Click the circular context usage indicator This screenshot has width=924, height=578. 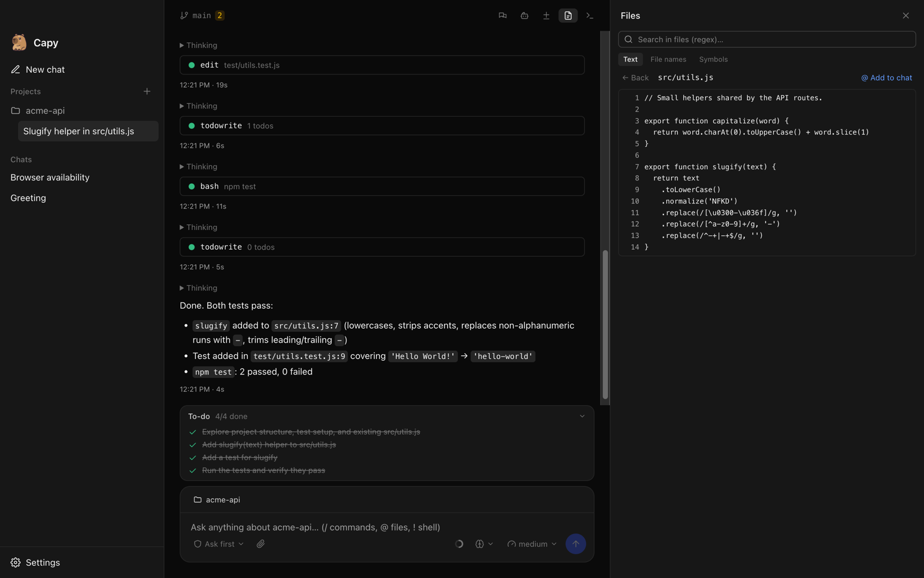pos(459,544)
